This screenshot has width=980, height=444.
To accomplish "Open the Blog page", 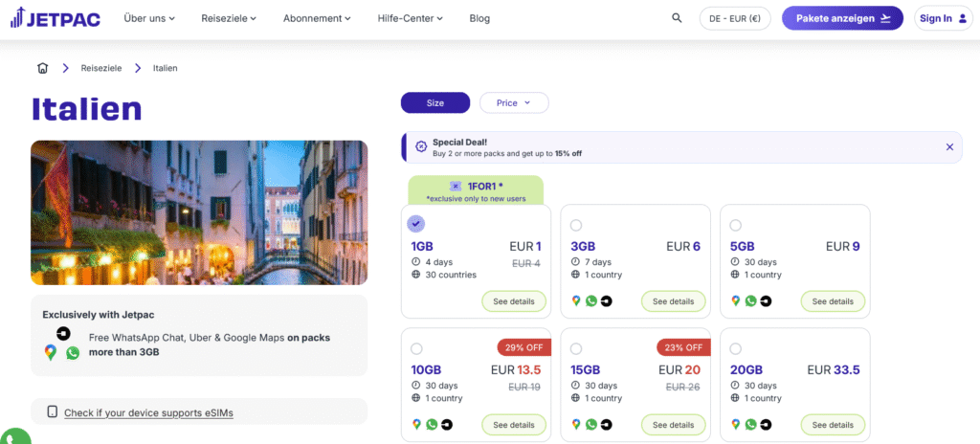I will point(479,18).
